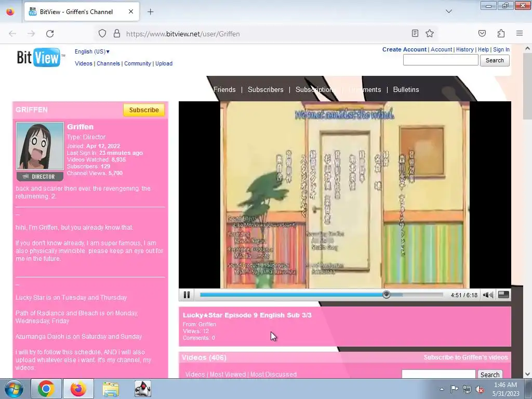
Task: Open Chrome from the taskbar
Action: point(46,389)
